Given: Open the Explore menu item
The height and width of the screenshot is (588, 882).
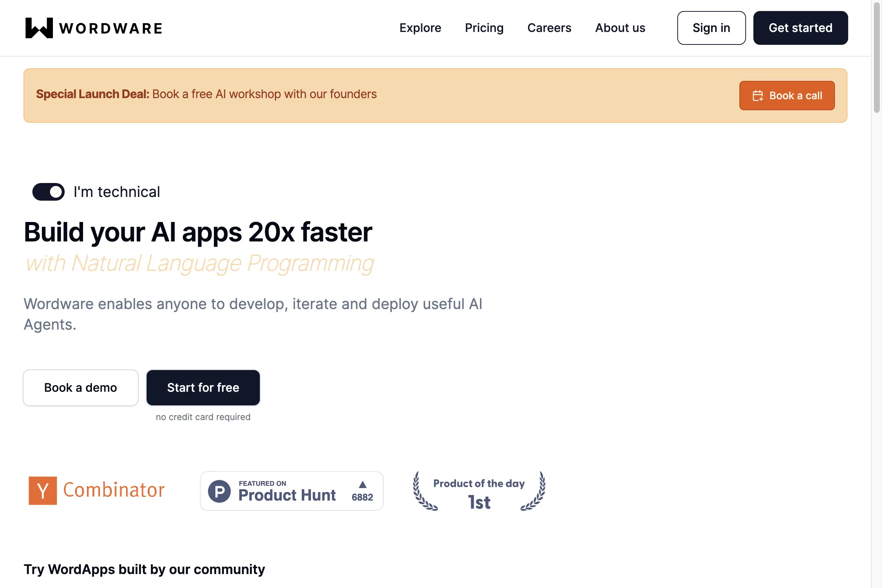Looking at the screenshot, I should (x=420, y=28).
